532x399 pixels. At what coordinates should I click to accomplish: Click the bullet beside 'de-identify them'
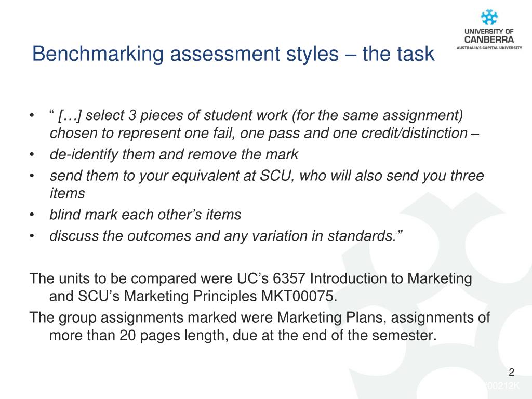point(32,155)
